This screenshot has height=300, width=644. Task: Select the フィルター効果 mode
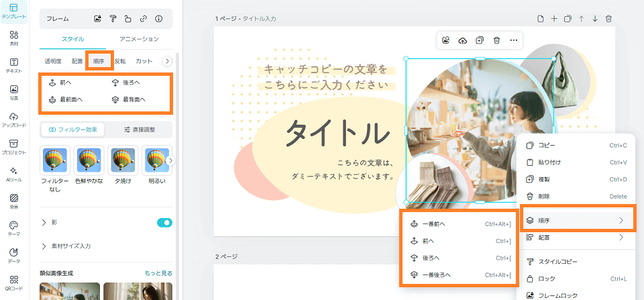[x=72, y=130]
